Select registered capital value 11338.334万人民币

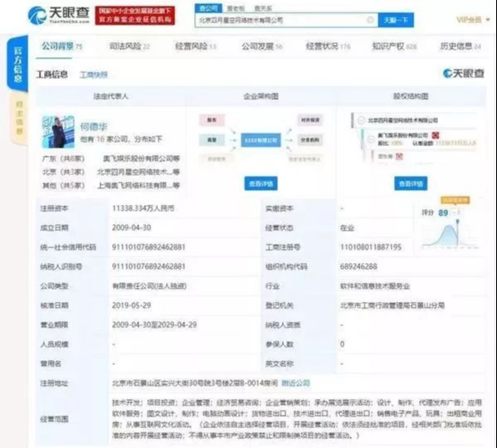click(x=143, y=208)
